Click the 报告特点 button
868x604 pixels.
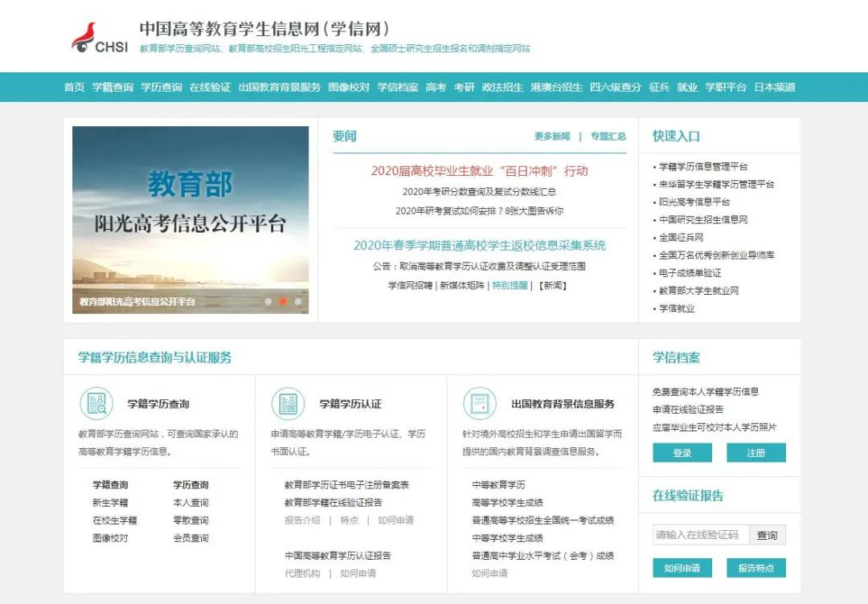756,569
